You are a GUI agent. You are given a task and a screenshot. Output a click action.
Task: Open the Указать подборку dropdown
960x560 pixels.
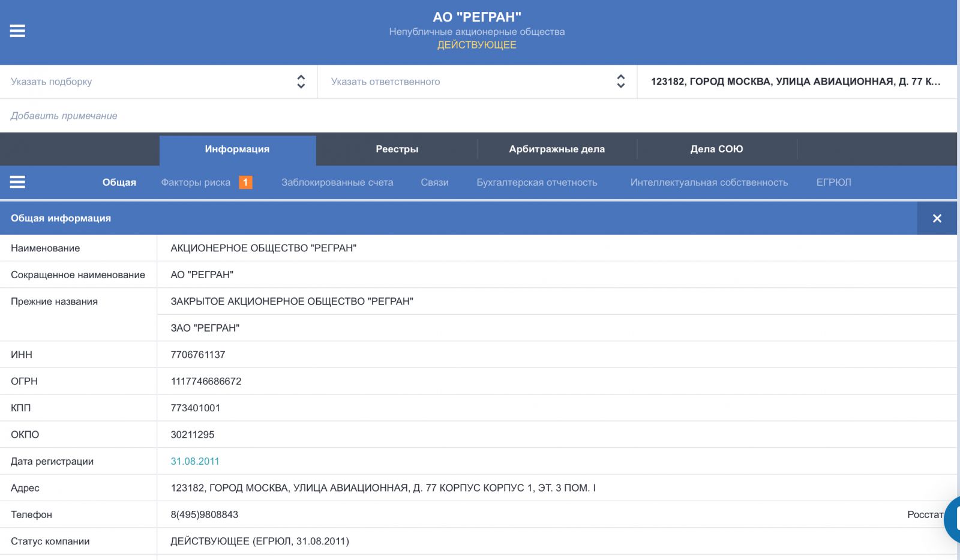point(158,82)
